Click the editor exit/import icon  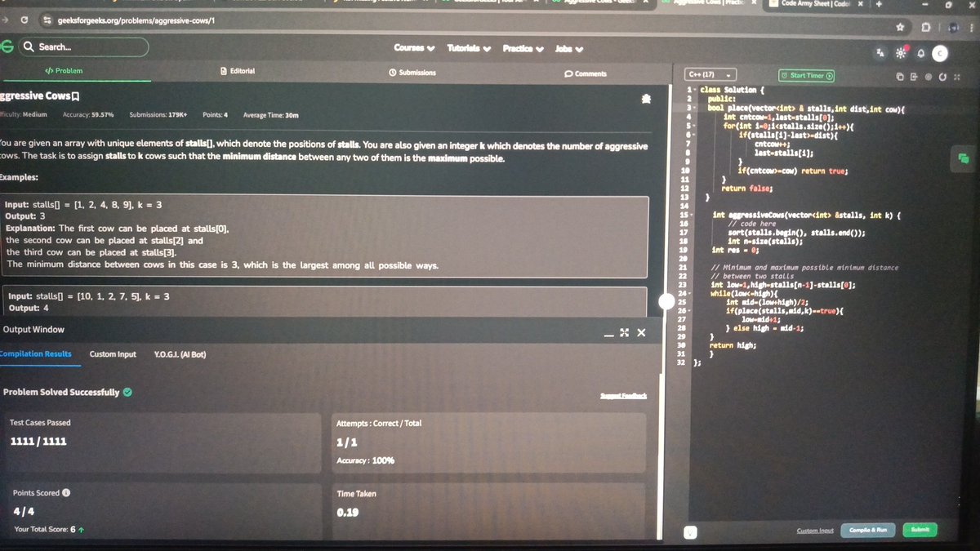click(914, 77)
